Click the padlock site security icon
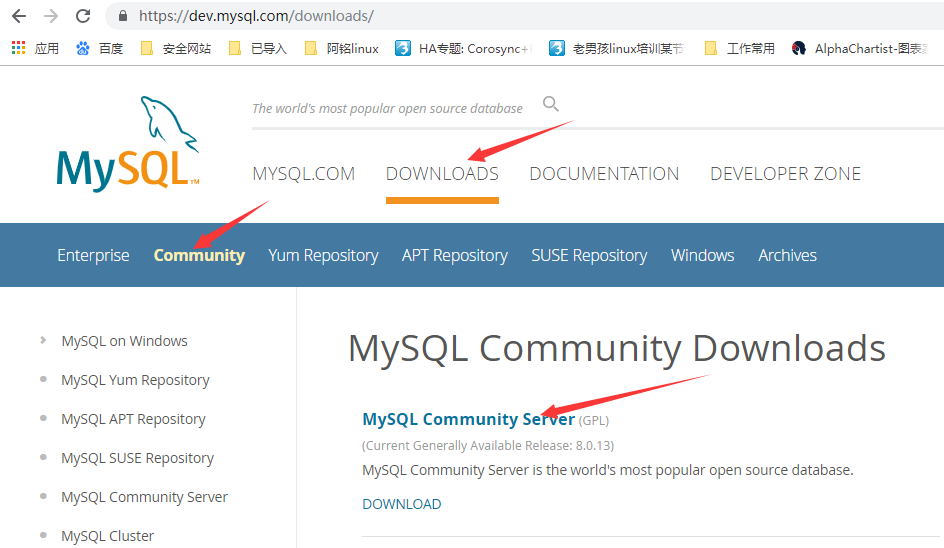Image resolution: width=944 pixels, height=548 pixels. (123, 16)
